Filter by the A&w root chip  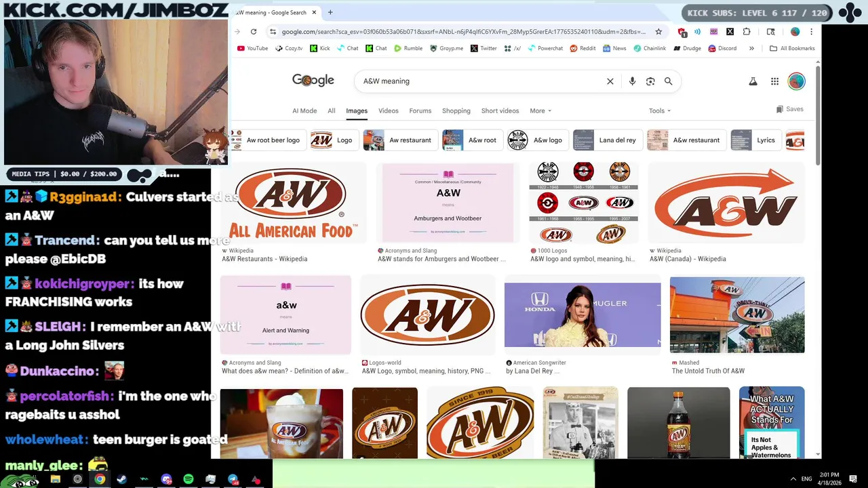[x=473, y=140]
